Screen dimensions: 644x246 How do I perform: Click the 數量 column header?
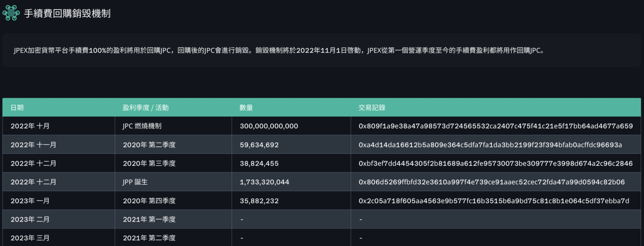tap(246, 107)
